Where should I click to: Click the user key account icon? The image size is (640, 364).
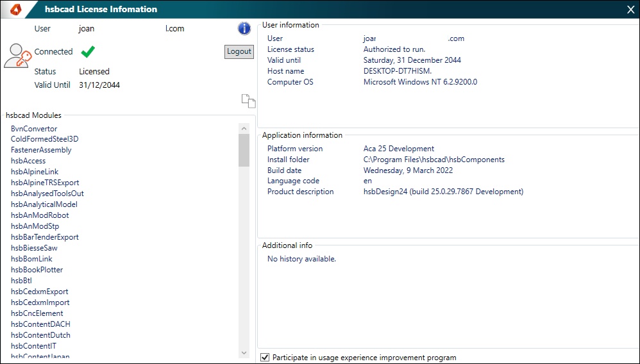point(17,56)
